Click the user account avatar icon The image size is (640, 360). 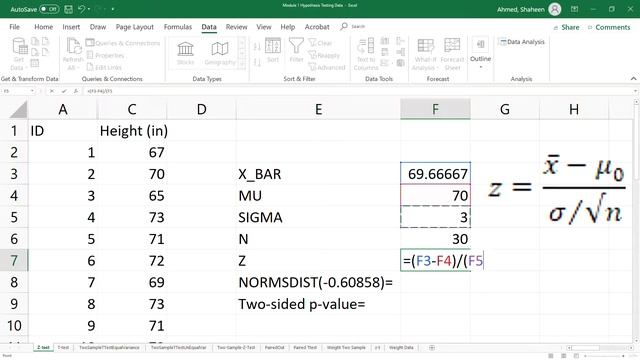[555, 9]
